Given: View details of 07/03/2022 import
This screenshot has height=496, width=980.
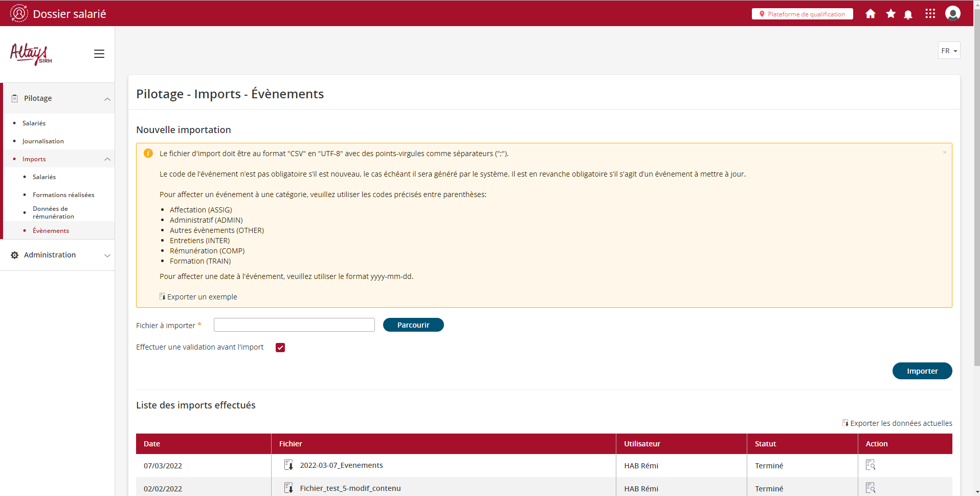Looking at the screenshot, I should click(870, 465).
